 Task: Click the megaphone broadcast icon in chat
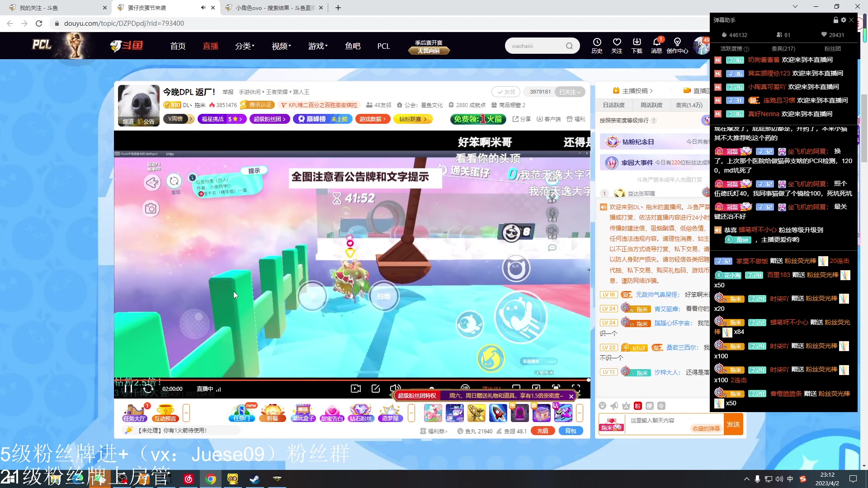click(614, 406)
